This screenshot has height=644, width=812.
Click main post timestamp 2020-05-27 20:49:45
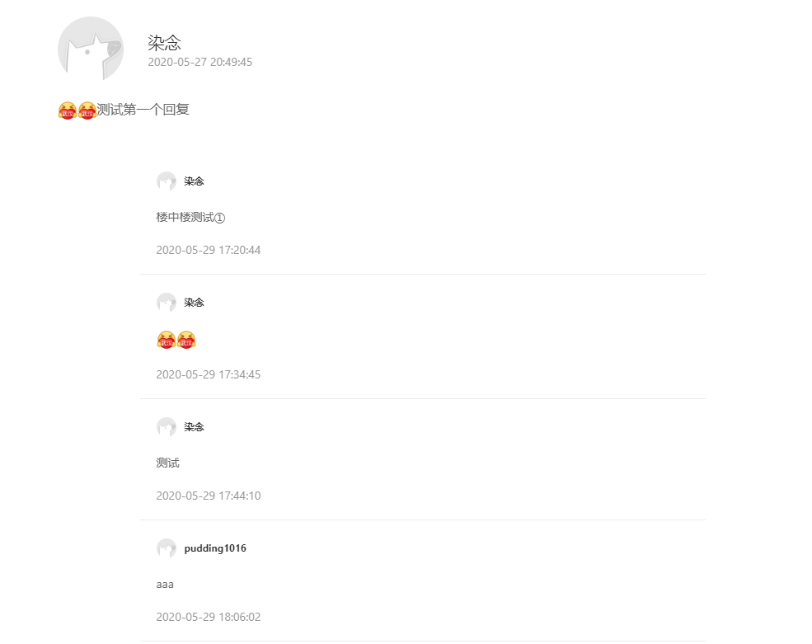[x=199, y=62]
